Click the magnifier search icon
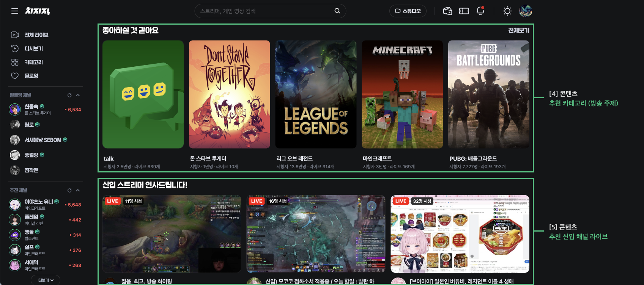 pos(337,11)
